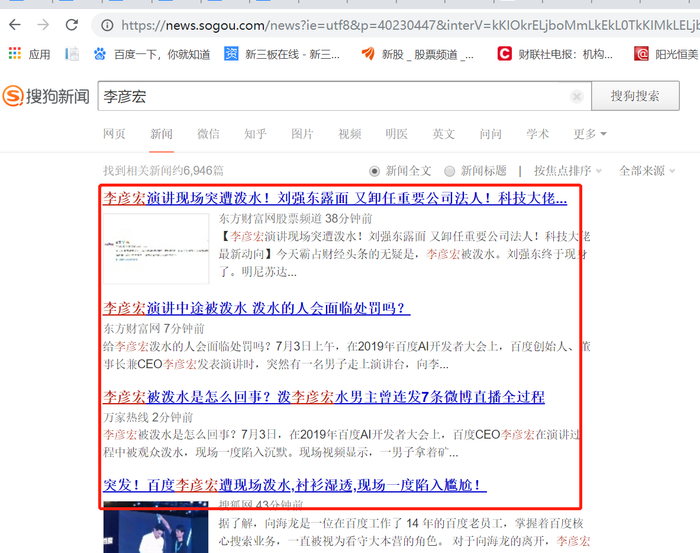
Task: Open the document icon bookmark beside 应用
Action: [x=72, y=54]
